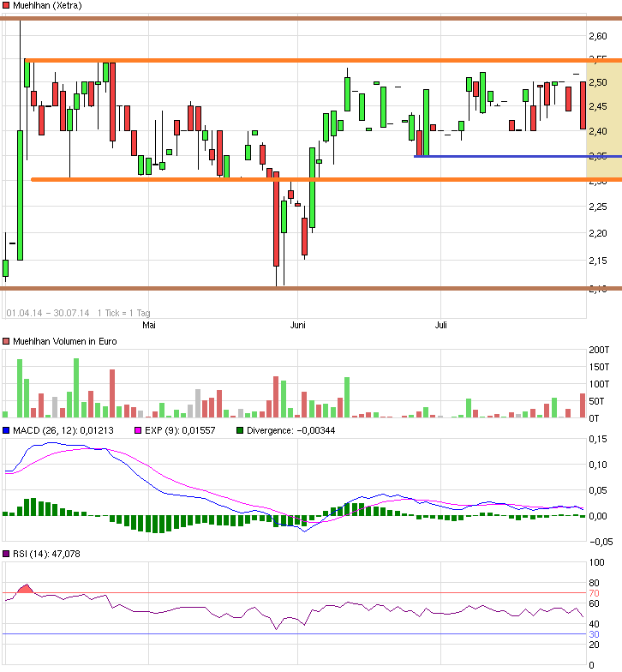The image size is (622, 672).
Task: Click the red Muehlhan (Xetra) legend square
Action: [6, 6]
